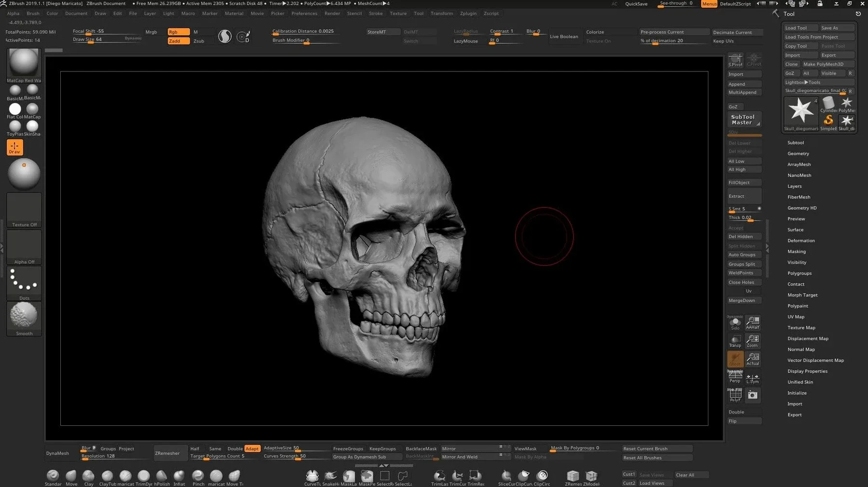868x487 pixels.
Task: Open Lightbox Tools browser
Action: pos(819,82)
